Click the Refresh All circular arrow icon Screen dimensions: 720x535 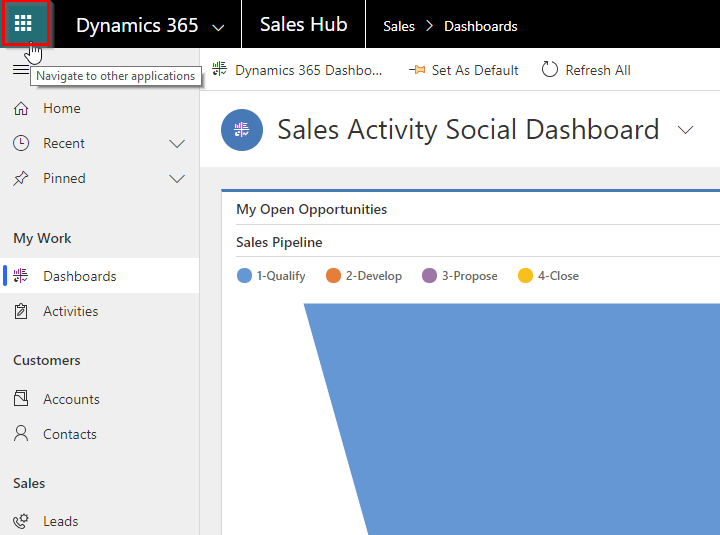point(550,70)
